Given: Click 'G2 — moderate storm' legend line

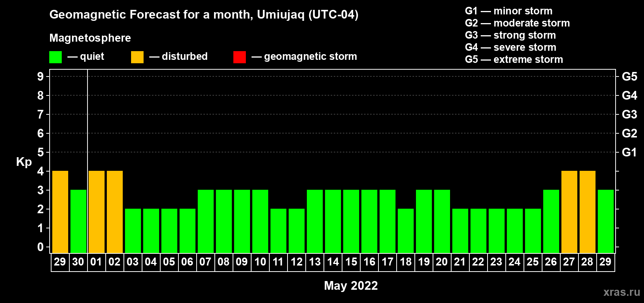Looking at the screenshot, I should click(x=517, y=23).
